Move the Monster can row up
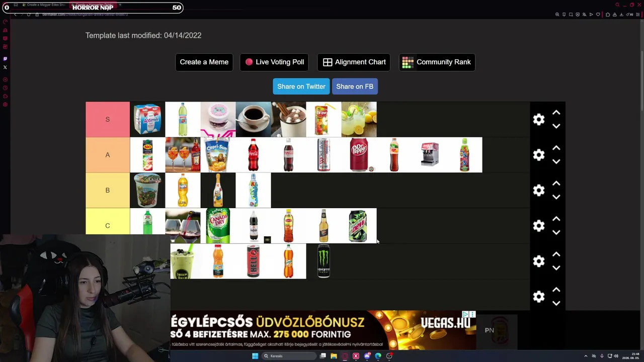Screen dimensions: 644x362 coord(556,254)
